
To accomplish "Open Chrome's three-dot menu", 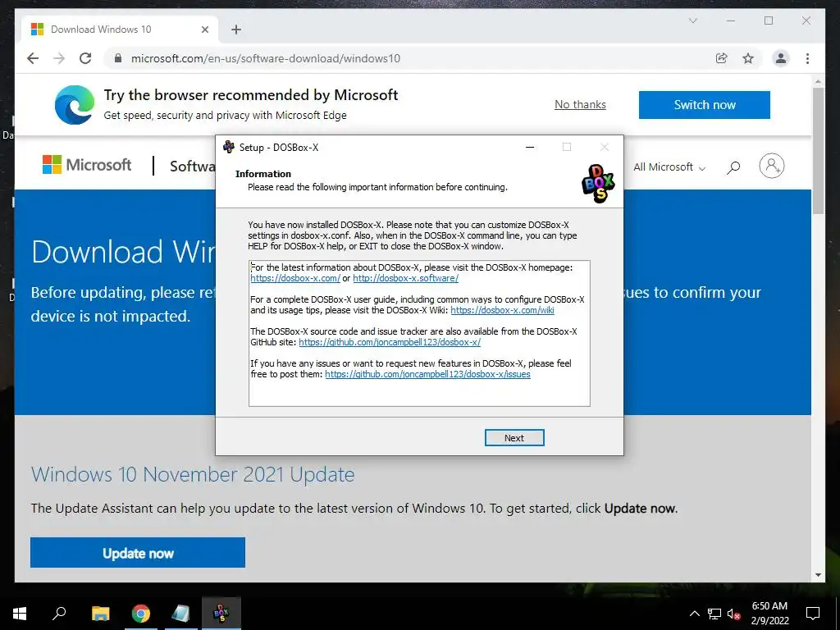I will pos(807,58).
